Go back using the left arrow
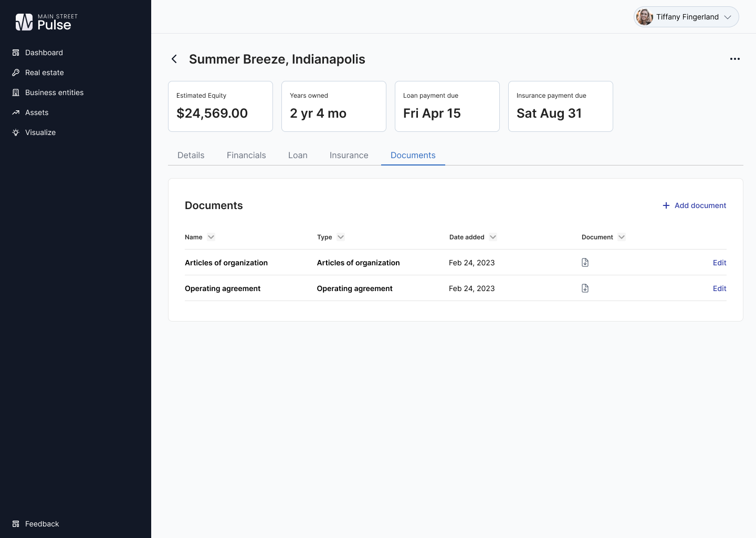Viewport: 756px width, 538px height. (x=174, y=59)
